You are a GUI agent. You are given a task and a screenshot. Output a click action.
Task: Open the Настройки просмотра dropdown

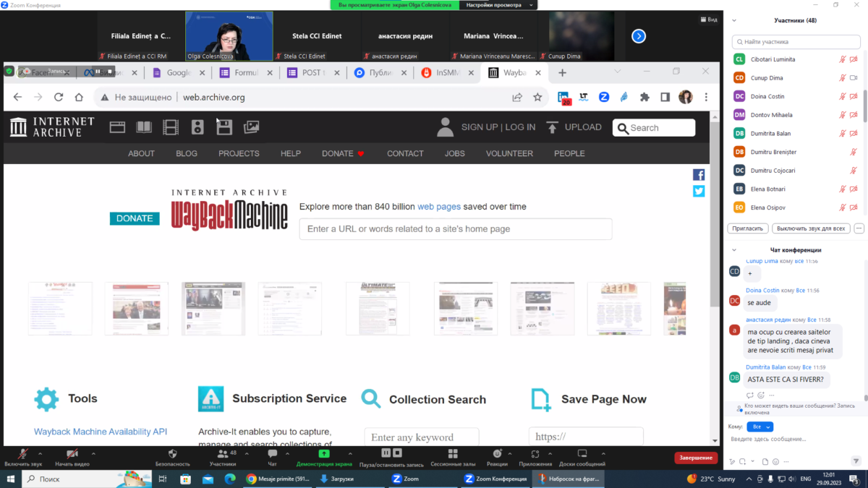click(499, 4)
